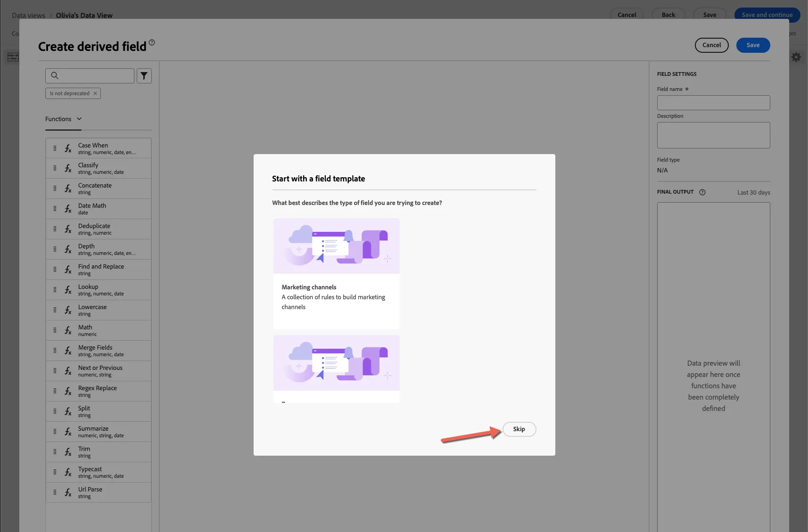This screenshot has height=532, width=808.
Task: Click Cancel in Create derived field header
Action: (711, 45)
